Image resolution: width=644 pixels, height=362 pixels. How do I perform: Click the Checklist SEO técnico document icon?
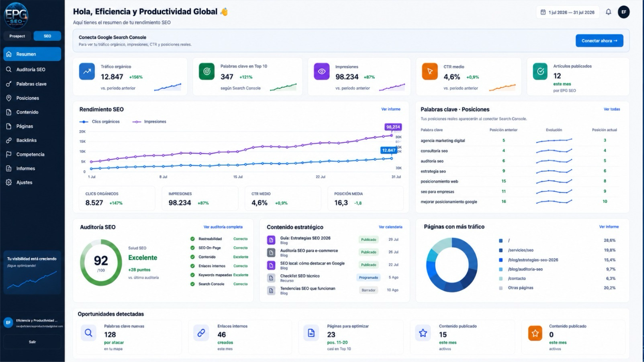coord(271,278)
